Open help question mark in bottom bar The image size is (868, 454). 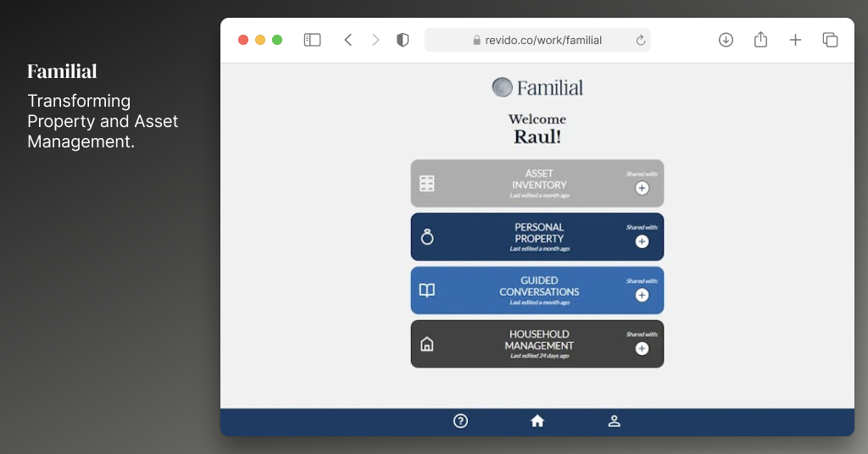(460, 421)
